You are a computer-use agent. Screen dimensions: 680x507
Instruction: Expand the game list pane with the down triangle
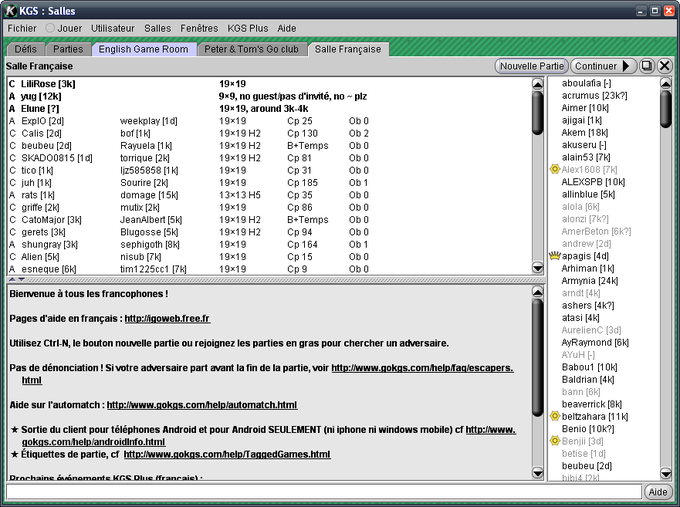[x=21, y=279]
